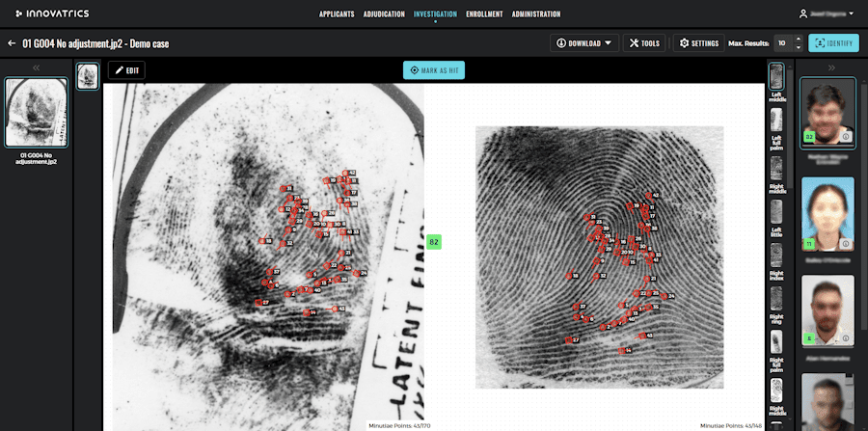Click the Innovatrics logo
868x431 pixels.
[52, 13]
